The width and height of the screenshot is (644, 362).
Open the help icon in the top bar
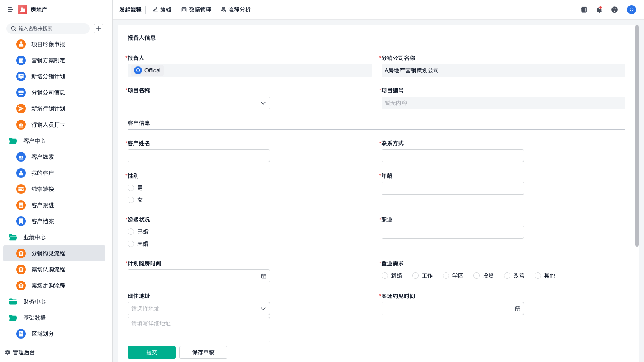[x=615, y=10]
